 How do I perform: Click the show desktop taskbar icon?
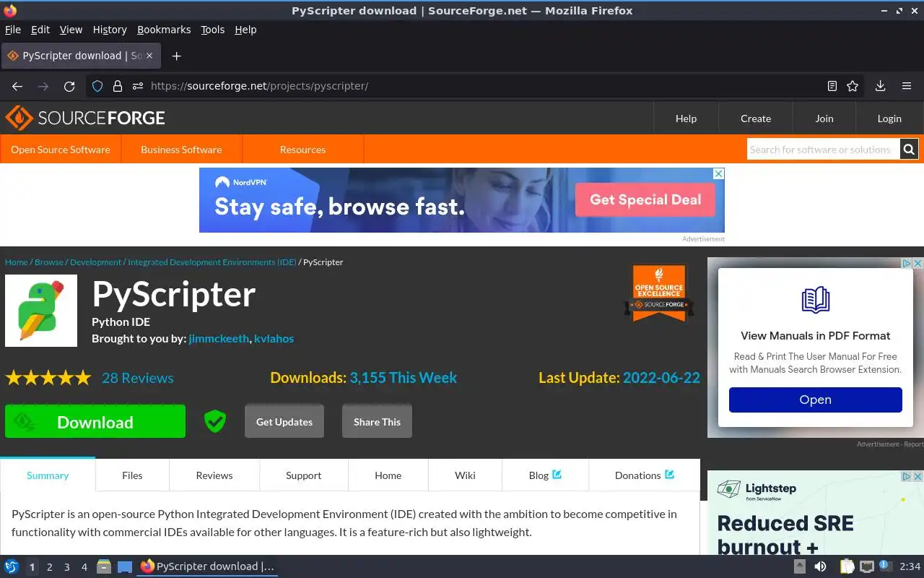(125, 566)
